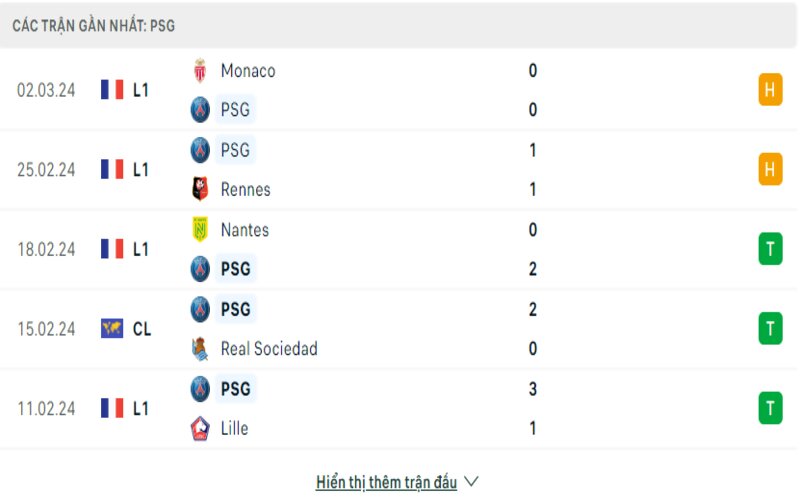Click green T badge for Real Sociedad match
800x500 pixels.
pos(769,328)
